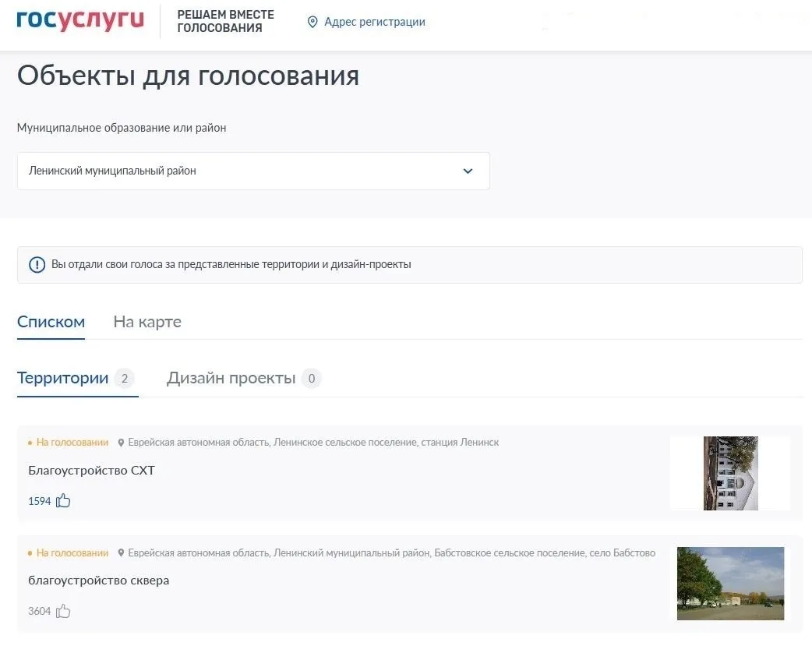
Task: Open the благоустройство сквера park thumbnail
Action: click(730, 584)
